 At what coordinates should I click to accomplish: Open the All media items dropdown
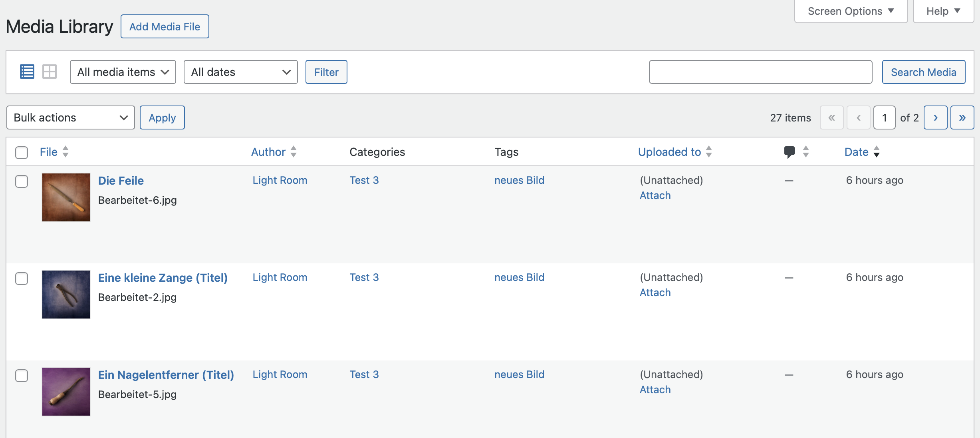(123, 72)
